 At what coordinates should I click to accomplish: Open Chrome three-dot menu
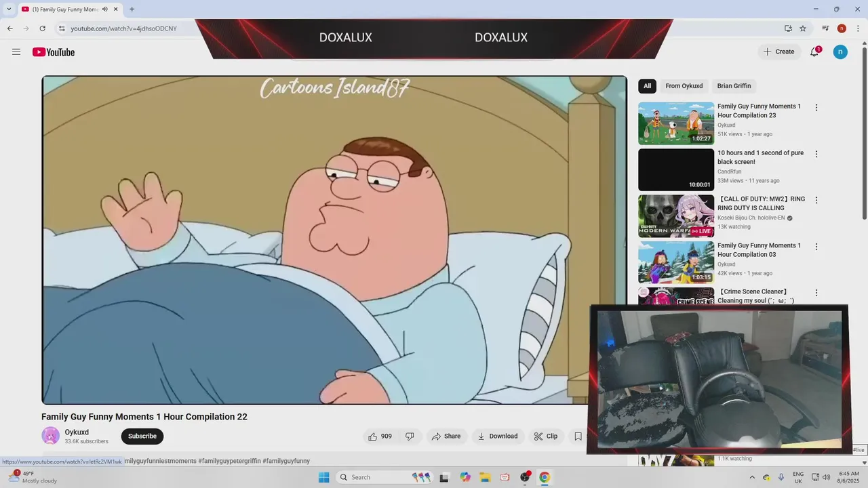(x=857, y=28)
